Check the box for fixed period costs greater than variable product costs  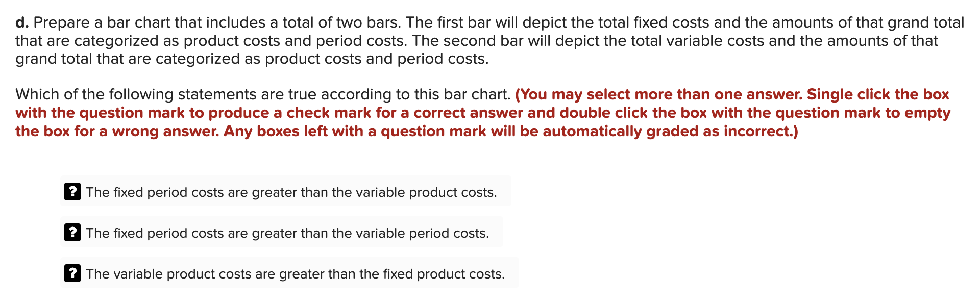(73, 192)
